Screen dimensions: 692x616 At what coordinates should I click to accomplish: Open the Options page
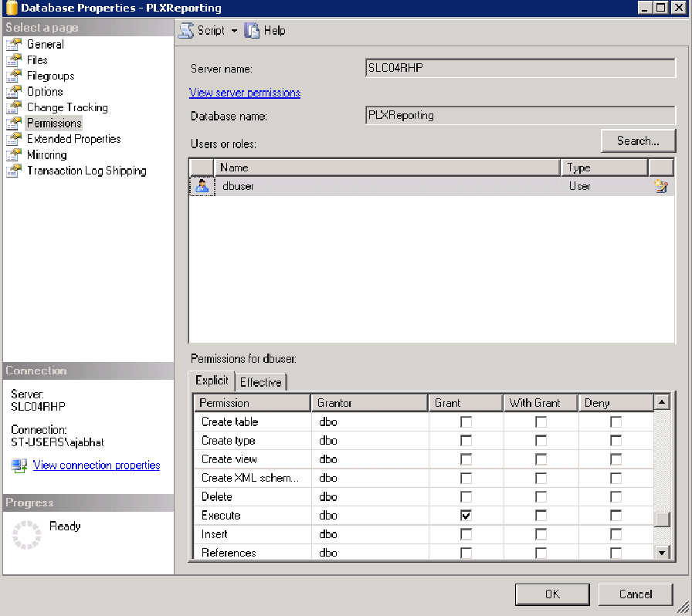(x=45, y=92)
